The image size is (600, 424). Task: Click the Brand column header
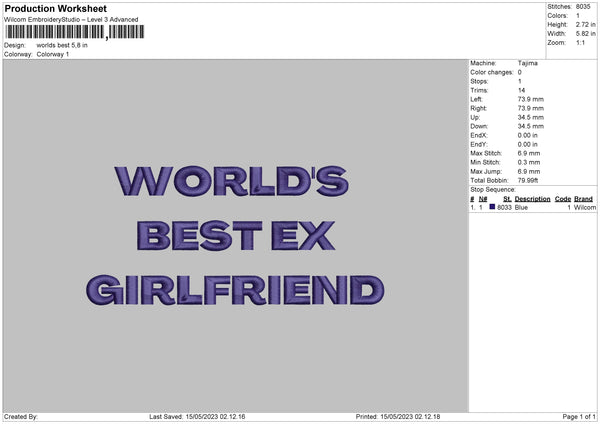pyautogui.click(x=583, y=199)
